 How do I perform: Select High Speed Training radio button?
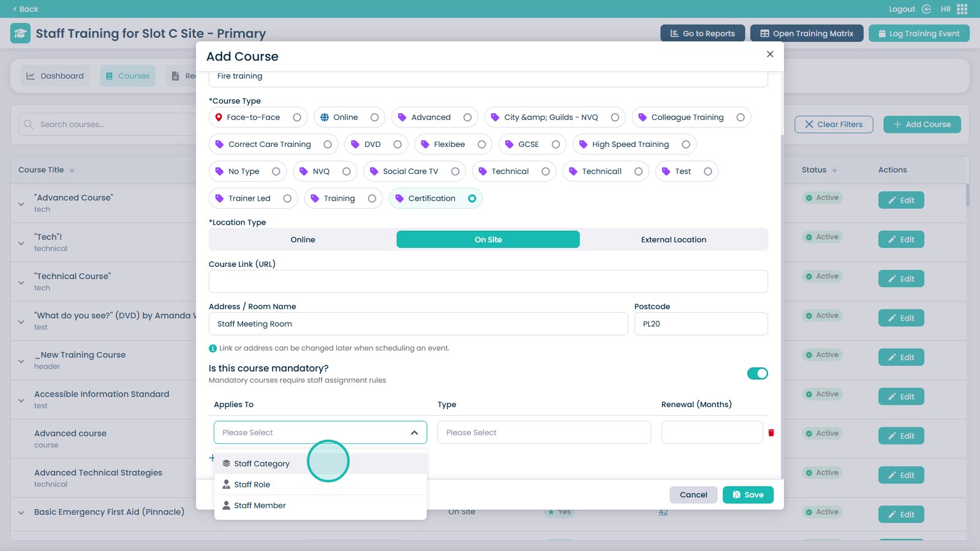click(x=686, y=144)
